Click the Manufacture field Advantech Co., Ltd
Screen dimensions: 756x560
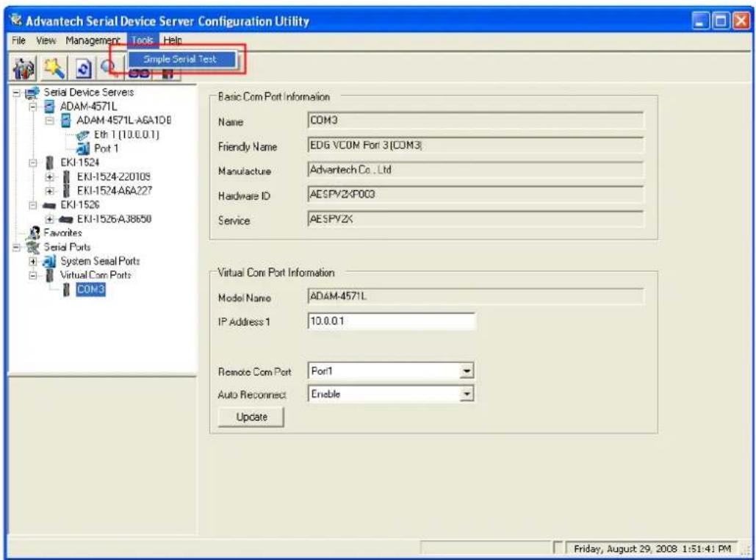(475, 170)
